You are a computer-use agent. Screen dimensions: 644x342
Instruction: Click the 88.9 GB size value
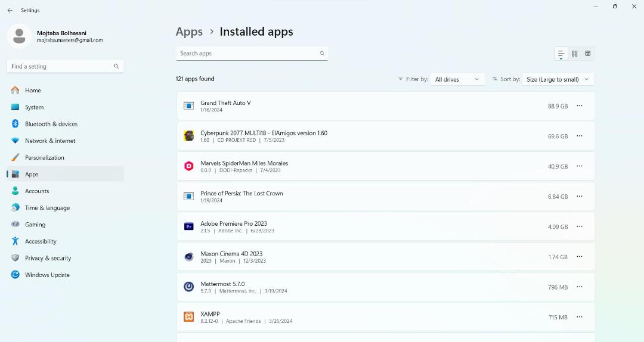pos(558,106)
